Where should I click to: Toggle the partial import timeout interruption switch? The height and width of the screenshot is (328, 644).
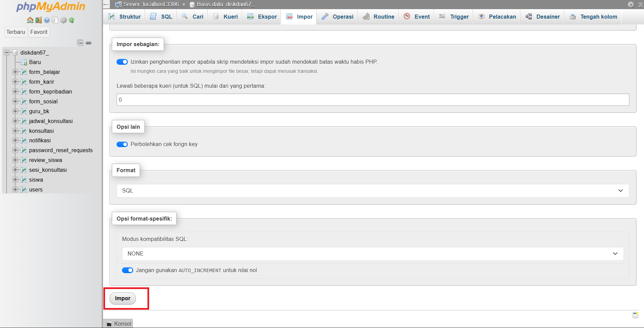point(122,62)
